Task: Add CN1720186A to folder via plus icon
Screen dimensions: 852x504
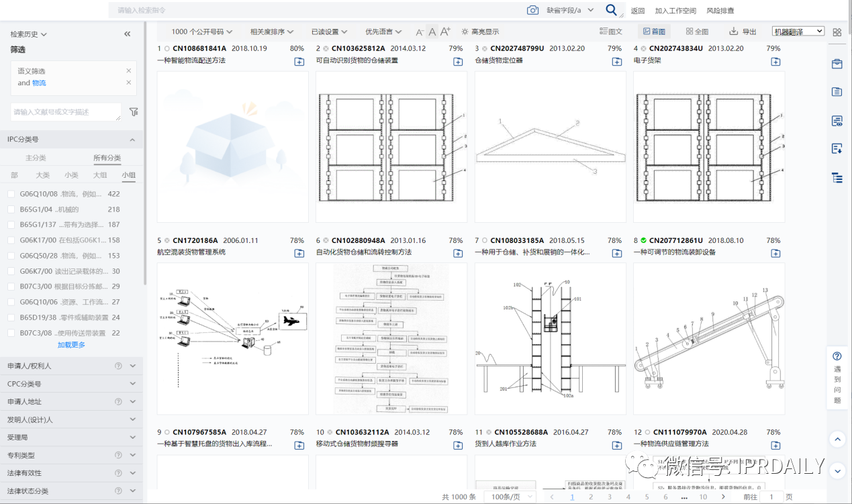Action: coord(299,253)
